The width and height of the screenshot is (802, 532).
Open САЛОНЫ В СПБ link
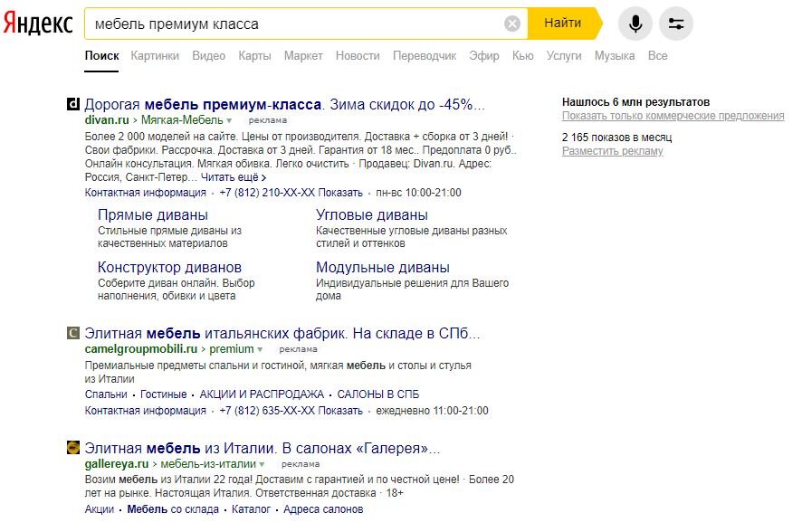click(x=378, y=394)
